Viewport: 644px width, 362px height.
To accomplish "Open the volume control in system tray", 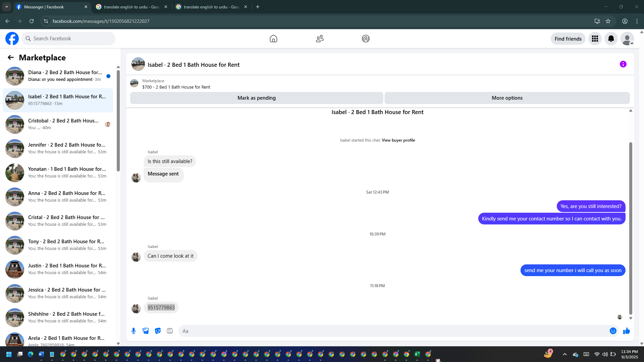I will click(605, 354).
